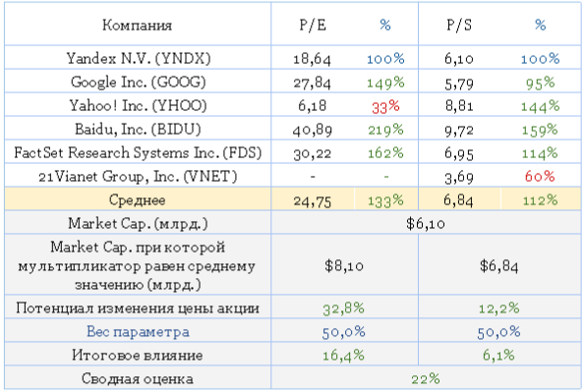585x392 pixels.
Task: Select the P/E column header
Action: point(313,25)
